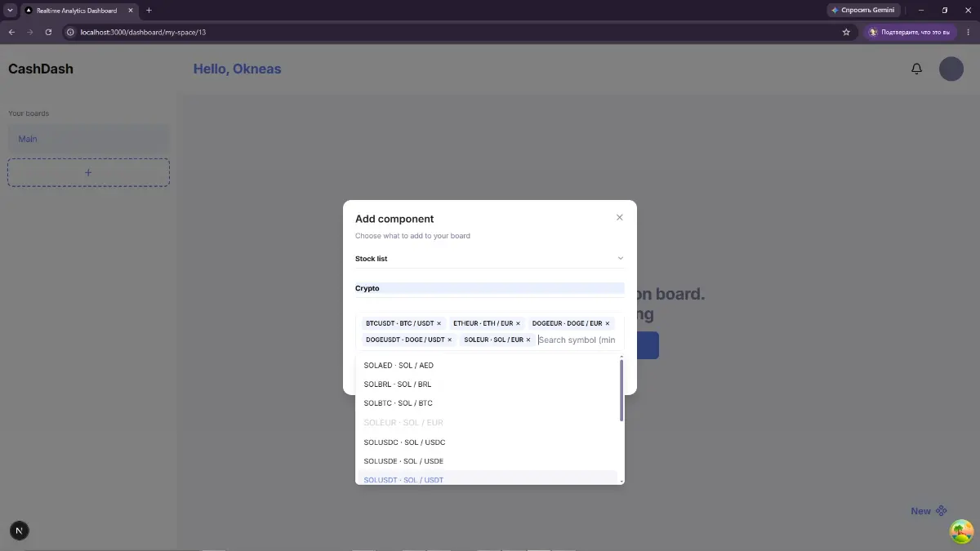View site information icon in address bar
Screen dimensions: 980x551
71,32
